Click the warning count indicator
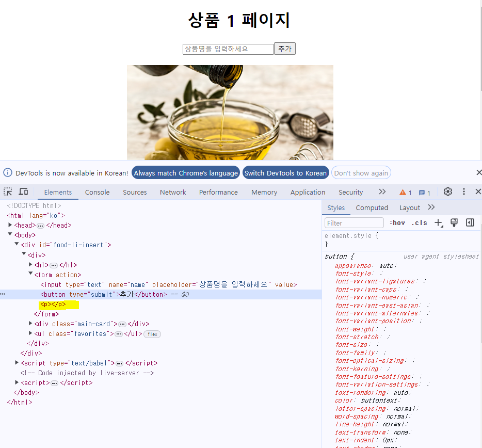Viewport: 482px width, 448px height. click(x=406, y=193)
